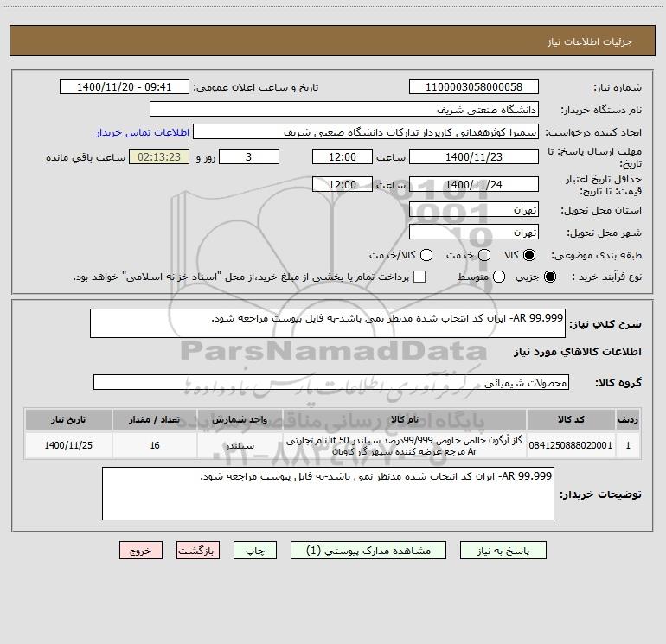666x644 pixels.
Task: Toggle the اسناد خزانه اسلامی payment checkbox
Action: click(419, 277)
